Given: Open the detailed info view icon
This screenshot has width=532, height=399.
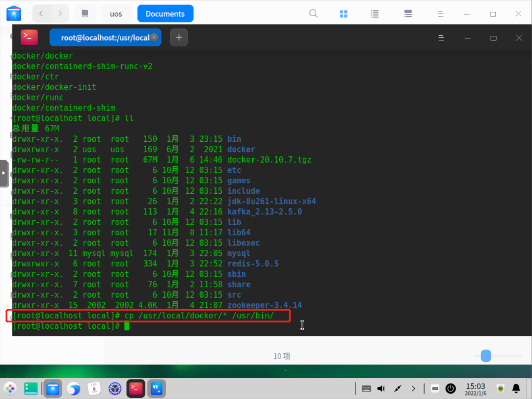Looking at the screenshot, I should pos(408,13).
